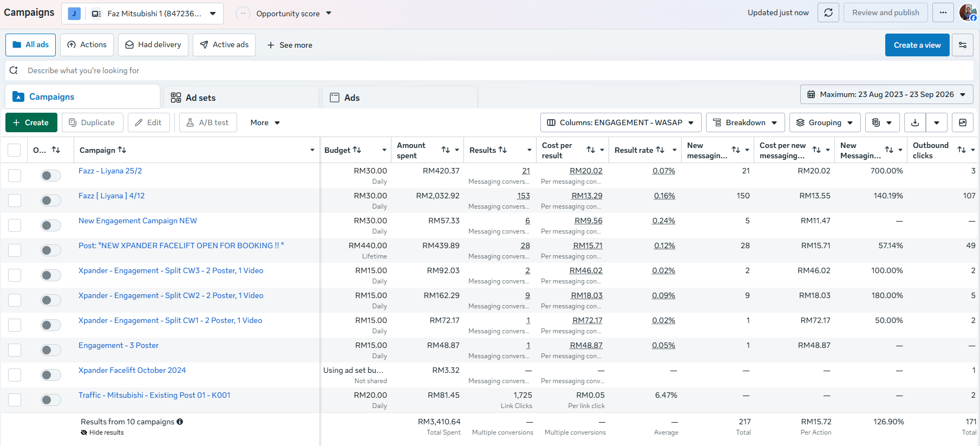Open the profile avatar menu
Viewport: 980px width, 446px height.
coord(968,12)
